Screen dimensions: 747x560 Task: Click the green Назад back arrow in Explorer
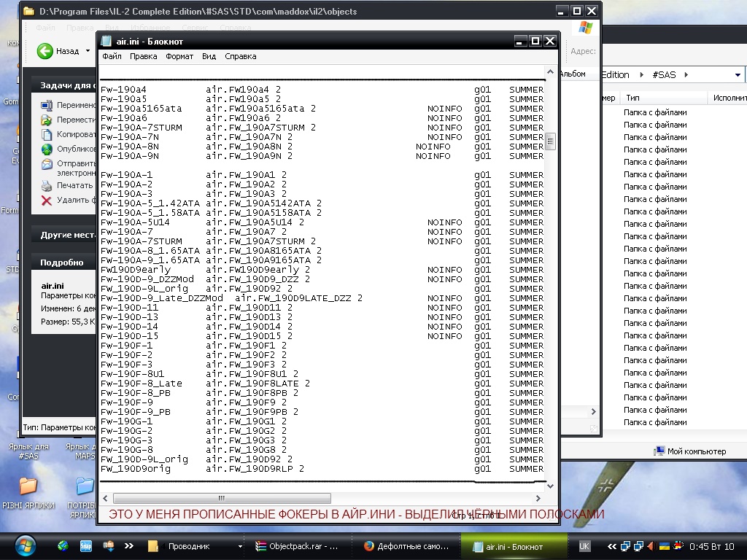tap(45, 51)
